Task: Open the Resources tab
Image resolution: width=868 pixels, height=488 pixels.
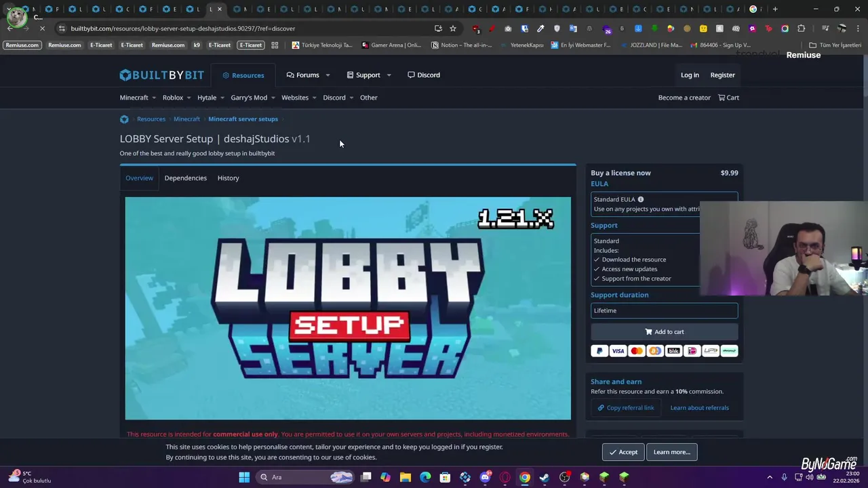Action: (243, 75)
